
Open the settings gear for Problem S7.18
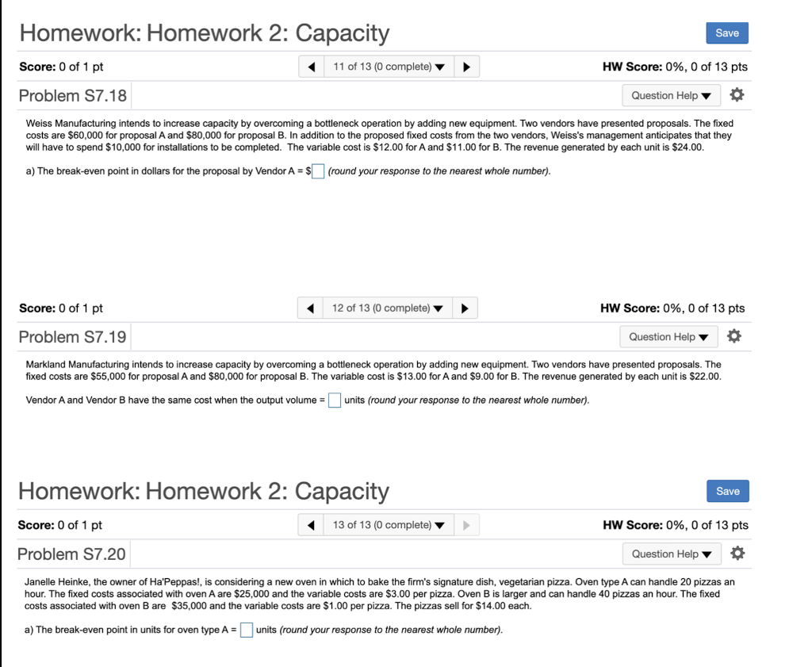click(x=737, y=94)
